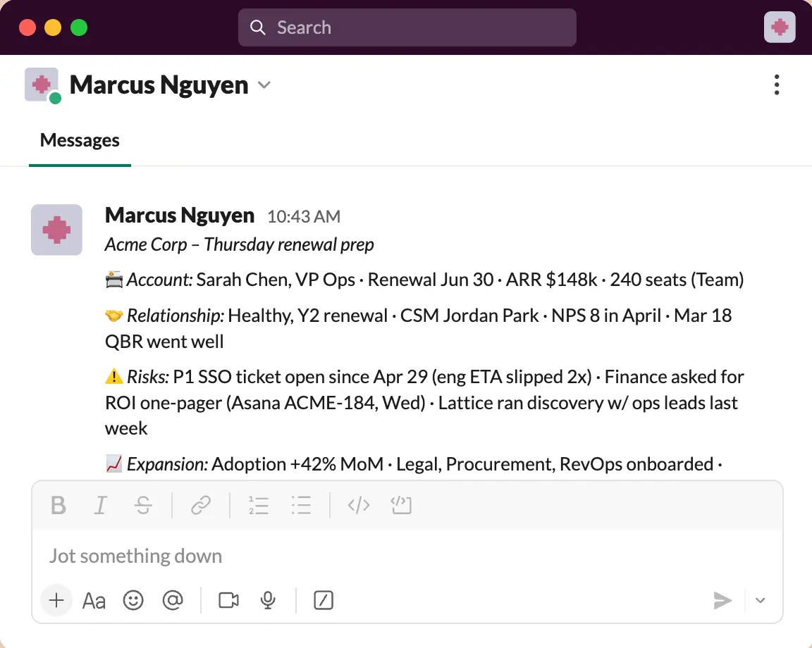This screenshot has height=648, width=812.
Task: Click the Jot something down field
Action: coord(407,556)
